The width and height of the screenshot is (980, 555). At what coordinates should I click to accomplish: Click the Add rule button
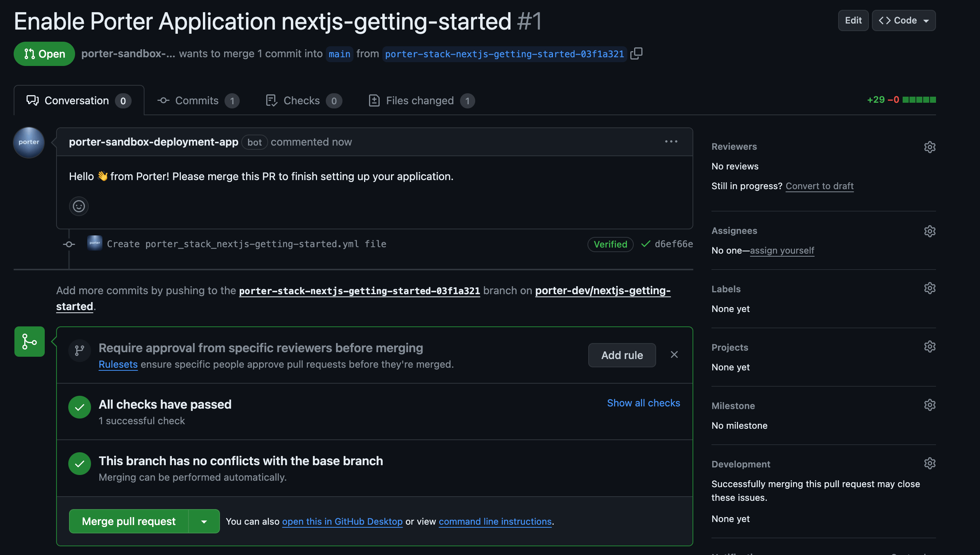622,355
